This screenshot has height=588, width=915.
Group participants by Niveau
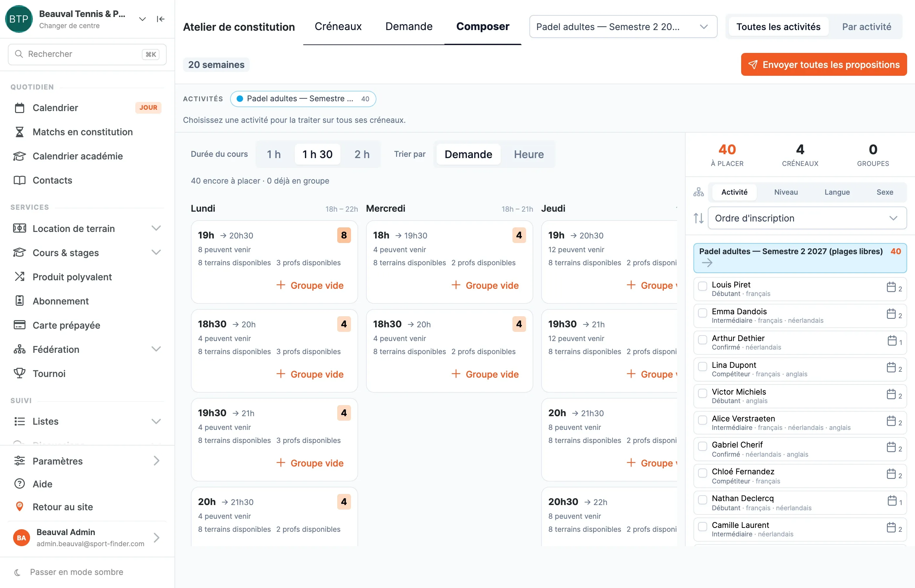pos(786,192)
